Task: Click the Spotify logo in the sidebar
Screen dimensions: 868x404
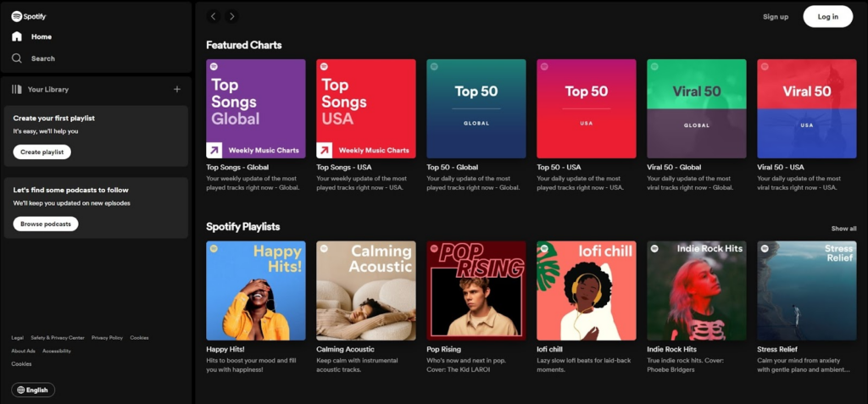Action: click(29, 17)
